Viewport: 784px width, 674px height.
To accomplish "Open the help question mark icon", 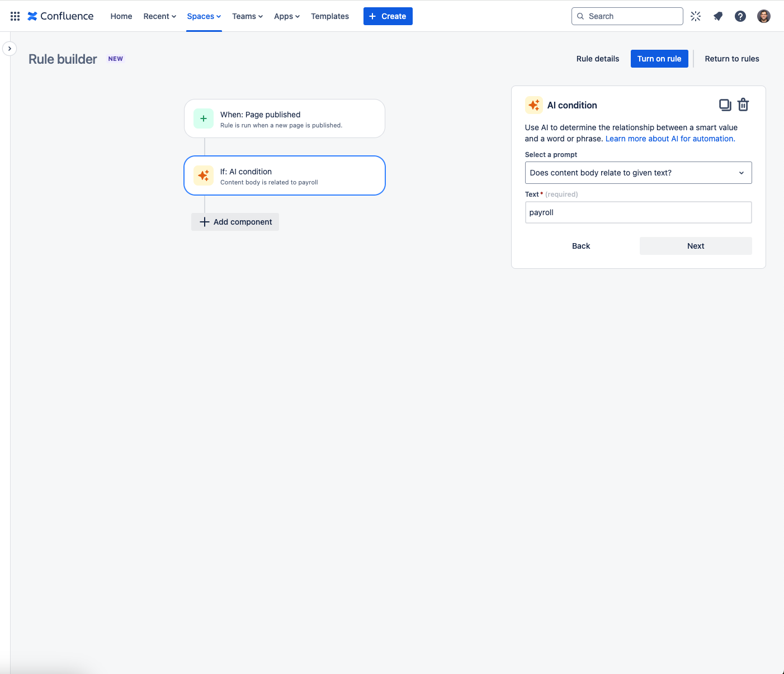I will coord(740,16).
